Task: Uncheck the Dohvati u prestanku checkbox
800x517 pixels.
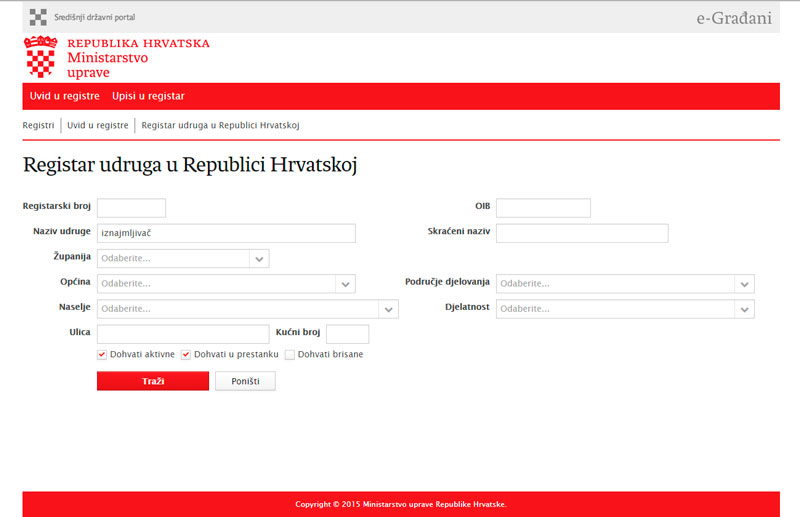Action: pos(186,354)
